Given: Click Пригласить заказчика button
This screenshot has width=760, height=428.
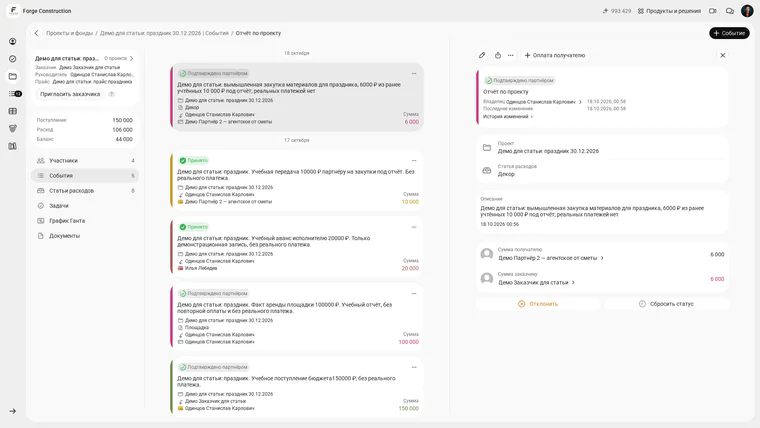Looking at the screenshot, I should [70, 94].
